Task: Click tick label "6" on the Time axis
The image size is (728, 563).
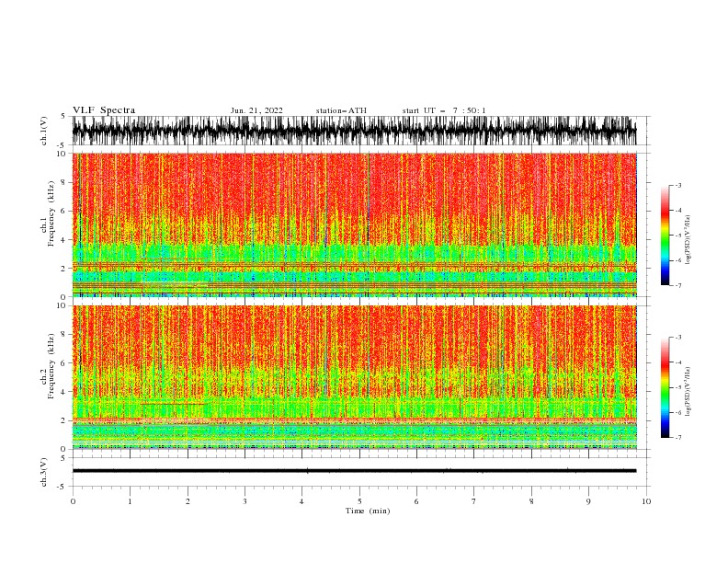Action: coord(416,501)
